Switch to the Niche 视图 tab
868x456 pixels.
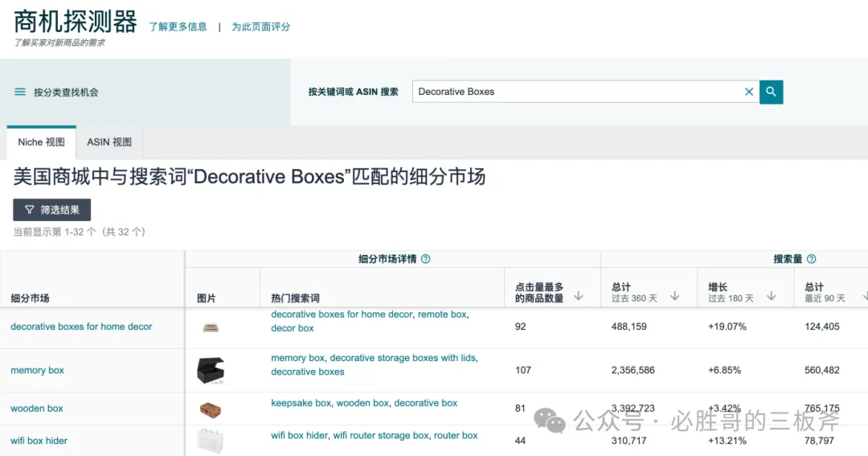tap(42, 142)
